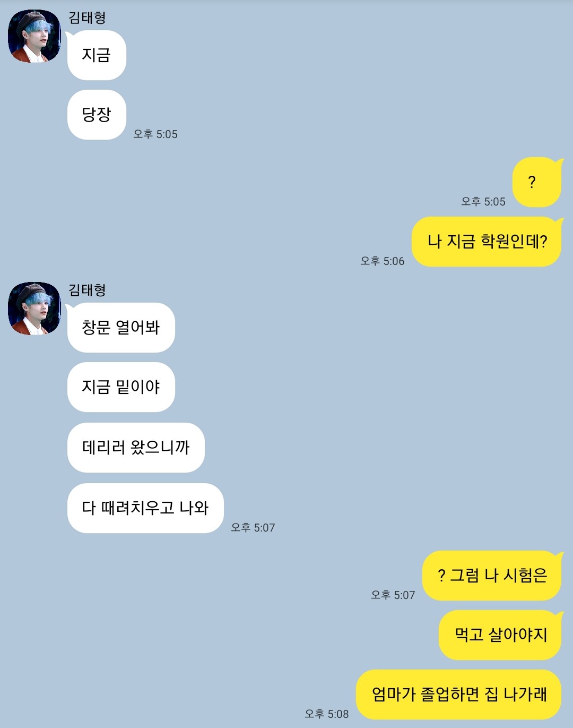This screenshot has height=728, width=573.
Task: Select the 다 때려치우고 나와 bubble
Action: coord(145,508)
